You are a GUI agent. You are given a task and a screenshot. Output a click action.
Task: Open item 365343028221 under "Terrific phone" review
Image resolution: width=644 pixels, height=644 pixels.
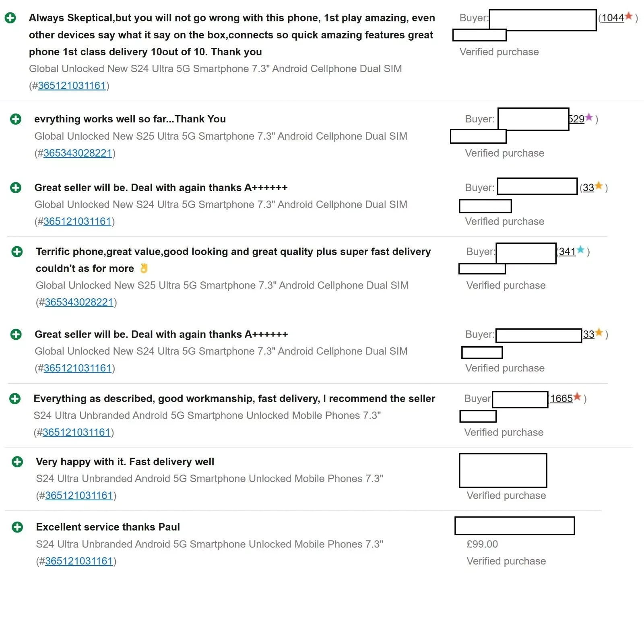(79, 302)
